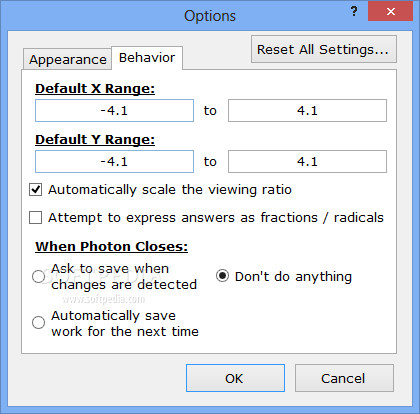
Task: Close the Options dialog with X
Action: 391,12
